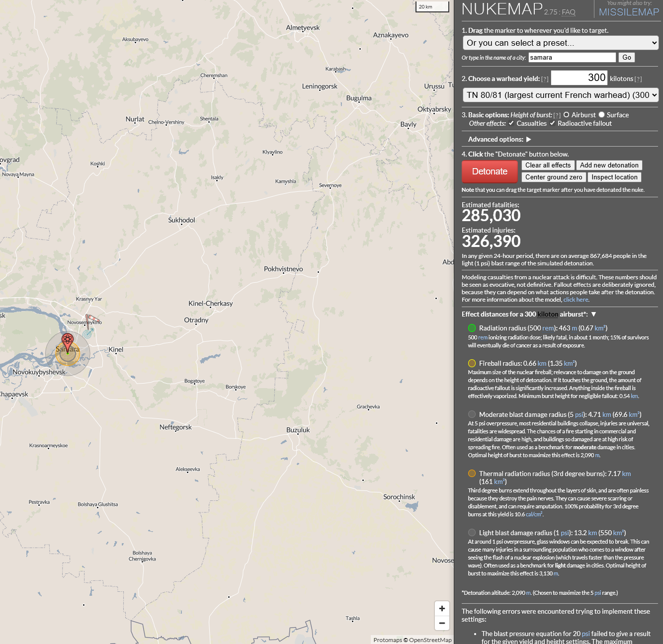Collapse the Effect distances section
The image size is (663, 644).
(x=593, y=314)
